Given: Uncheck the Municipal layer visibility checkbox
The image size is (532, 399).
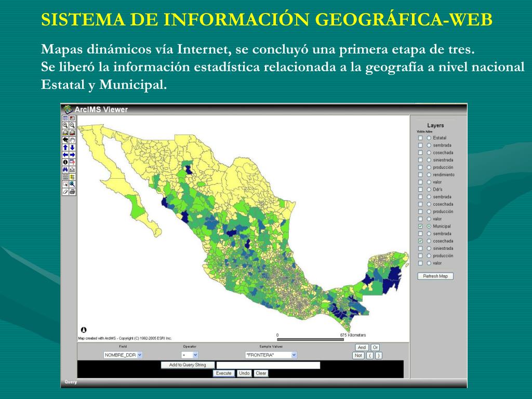Looking at the screenshot, I should tap(420, 227).
